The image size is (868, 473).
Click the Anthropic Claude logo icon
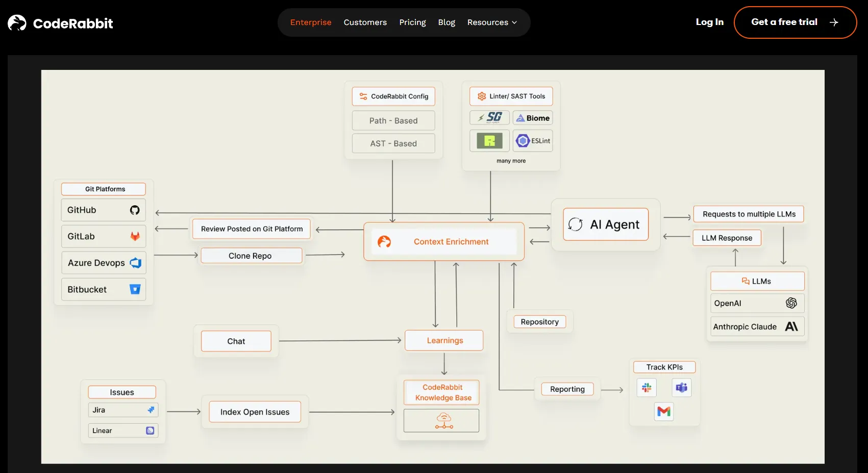click(x=791, y=327)
